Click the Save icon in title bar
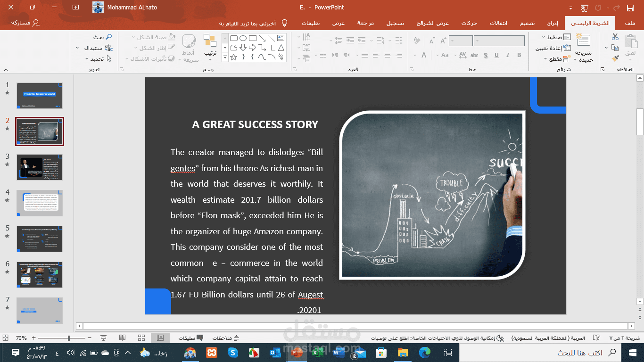Screen dimensions: 644x362 pyautogui.click(x=630, y=8)
